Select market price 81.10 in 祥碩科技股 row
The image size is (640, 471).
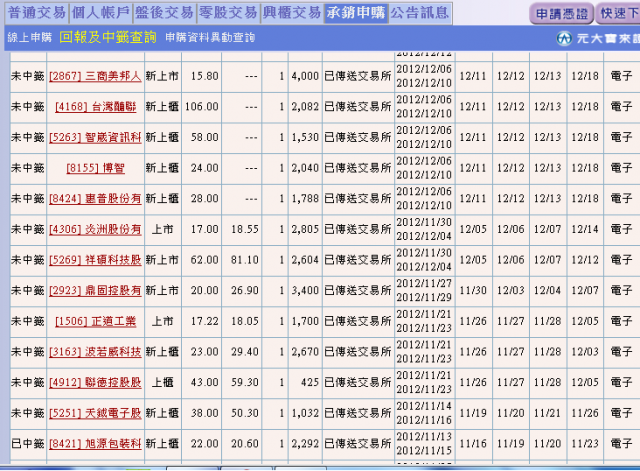point(244,260)
